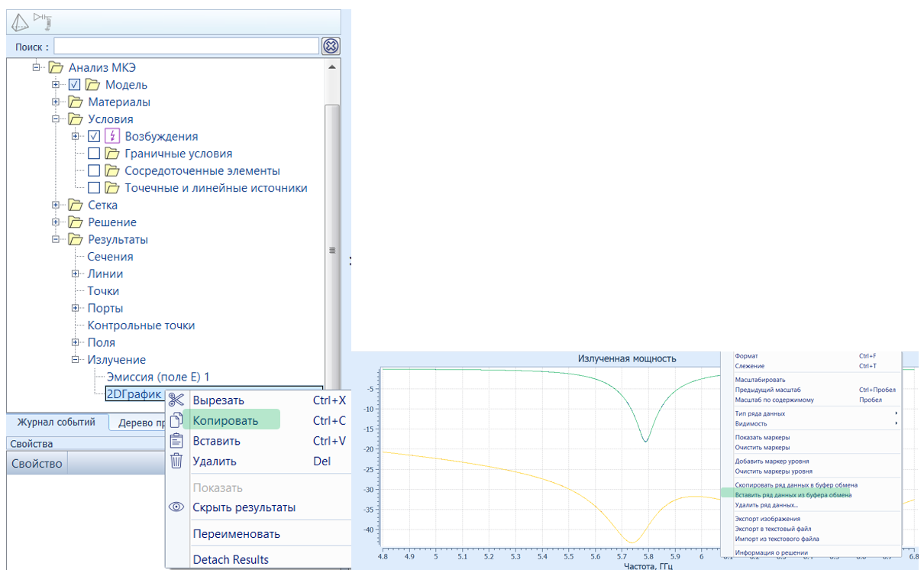Viewport: 924px width, 570px height.
Task: Click the lightning icon next to Возбуждения
Action: click(112, 136)
